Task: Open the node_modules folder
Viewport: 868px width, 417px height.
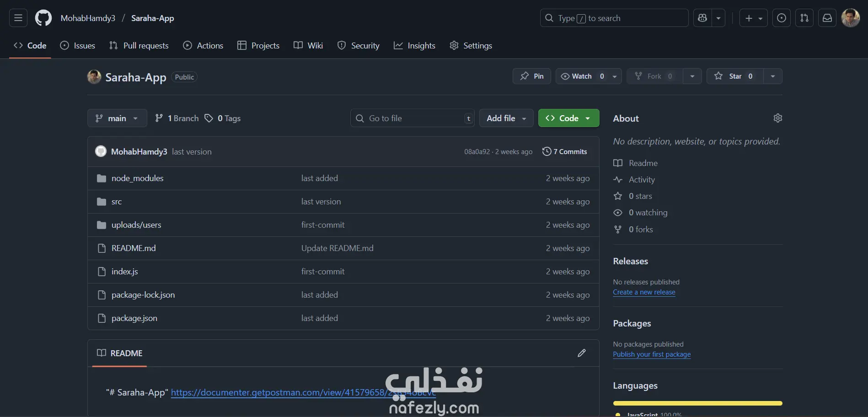Action: pos(137,178)
